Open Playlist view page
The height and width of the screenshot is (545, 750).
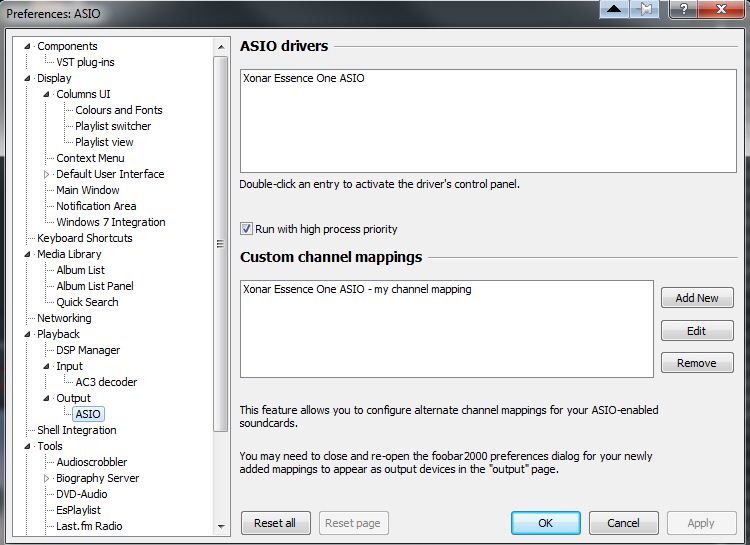104,142
